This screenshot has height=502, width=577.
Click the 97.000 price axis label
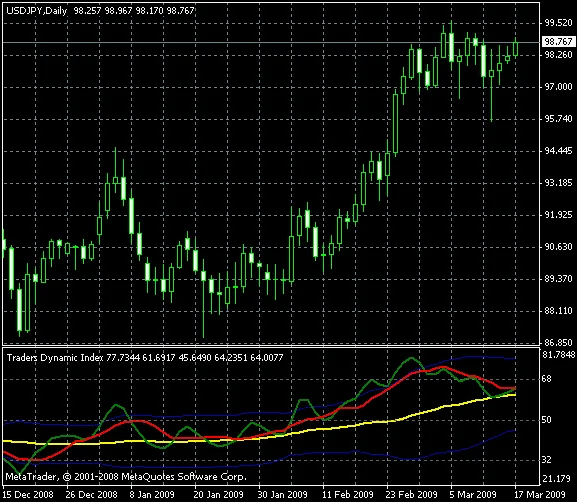point(558,87)
